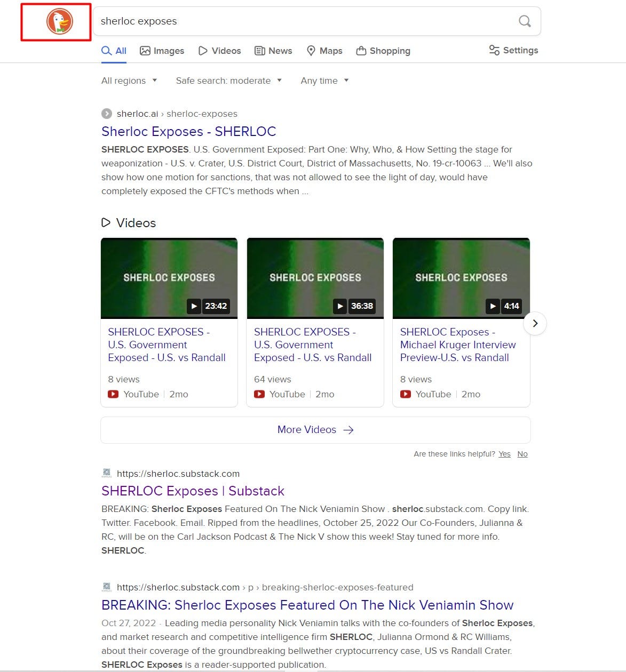Click the play icon on 4:14 video

point(493,306)
